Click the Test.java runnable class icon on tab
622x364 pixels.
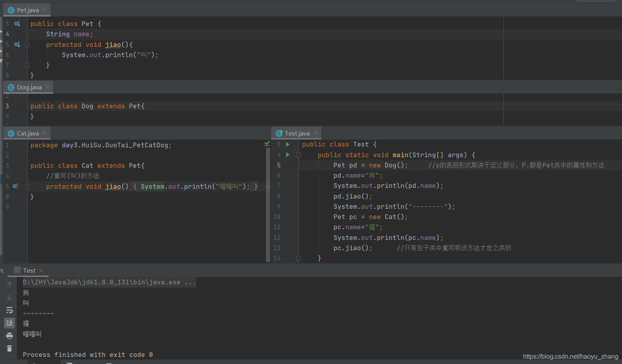click(x=279, y=134)
